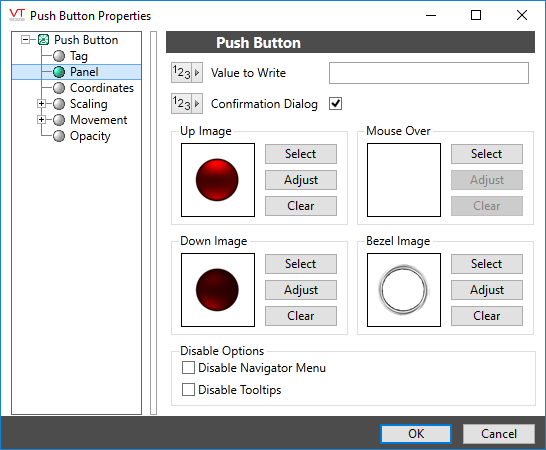Select Coordinates in the property tree

tap(102, 88)
